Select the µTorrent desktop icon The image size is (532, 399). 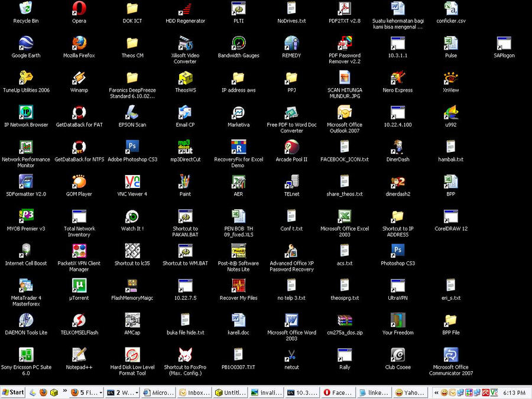79,286
